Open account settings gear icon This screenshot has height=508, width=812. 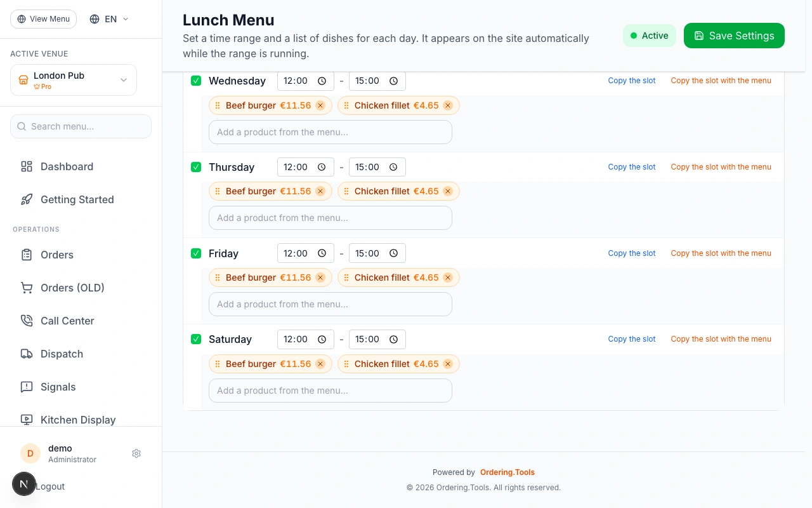(x=136, y=453)
